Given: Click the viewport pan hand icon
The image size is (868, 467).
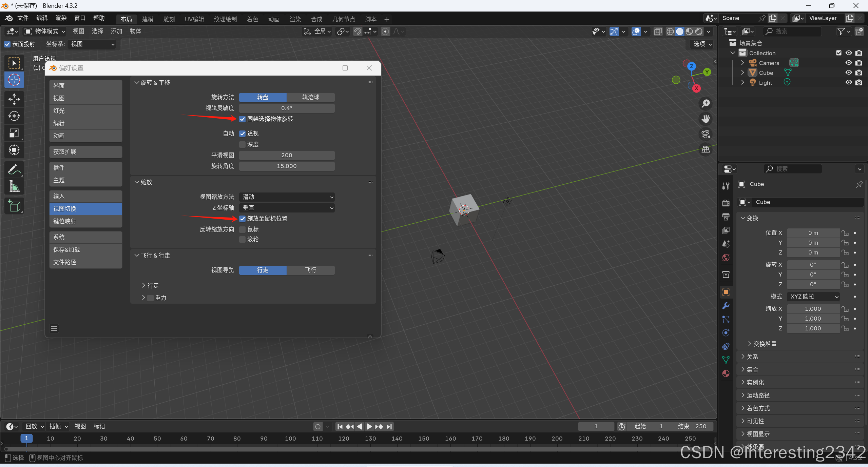Looking at the screenshot, I should pyautogui.click(x=706, y=119).
